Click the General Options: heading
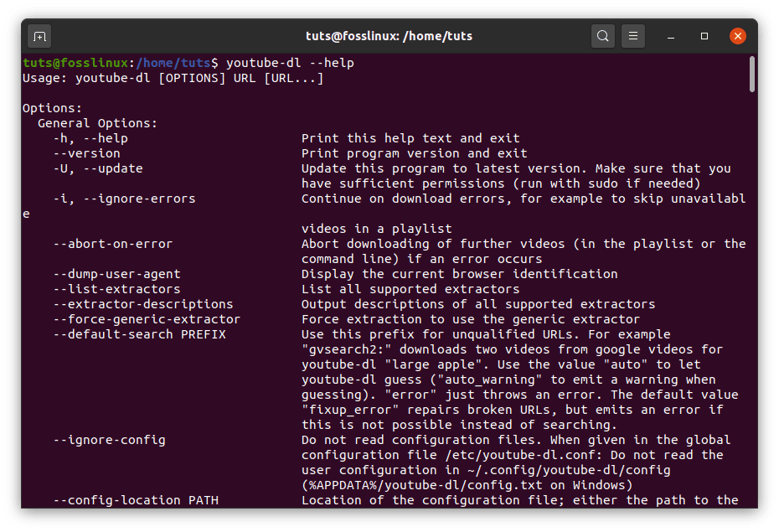Screen dimensions: 779x532 click(x=97, y=123)
